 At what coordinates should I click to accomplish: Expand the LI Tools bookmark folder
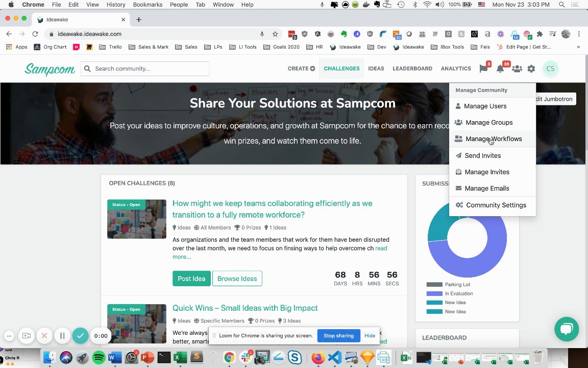coord(243,47)
